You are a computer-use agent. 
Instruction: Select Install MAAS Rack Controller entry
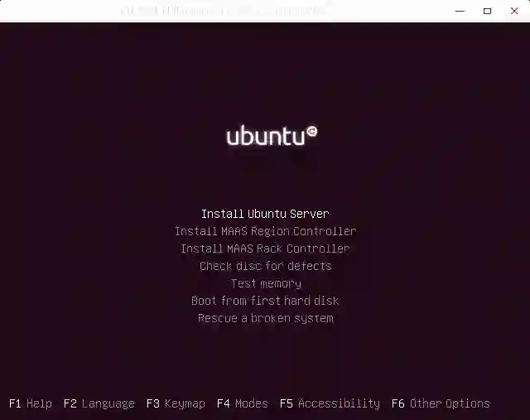pos(265,249)
